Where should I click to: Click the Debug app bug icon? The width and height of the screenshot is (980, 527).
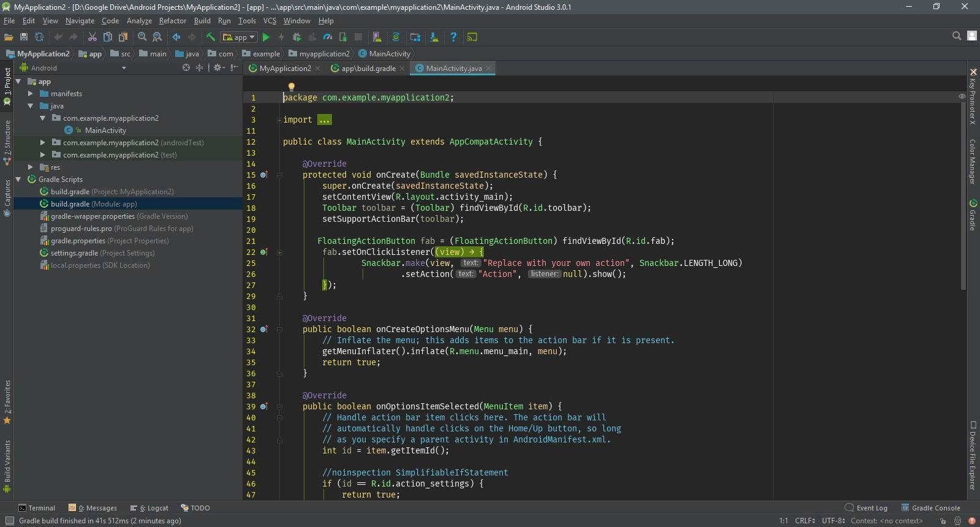click(296, 37)
